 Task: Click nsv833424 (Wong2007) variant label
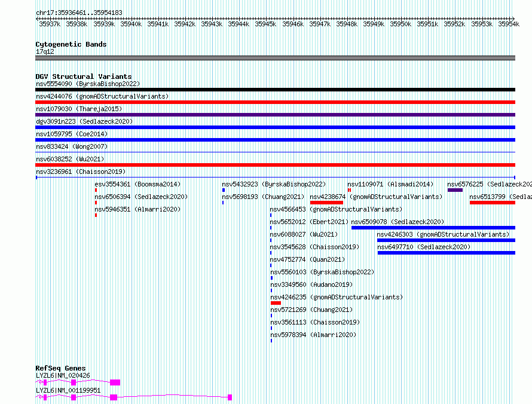(72, 146)
